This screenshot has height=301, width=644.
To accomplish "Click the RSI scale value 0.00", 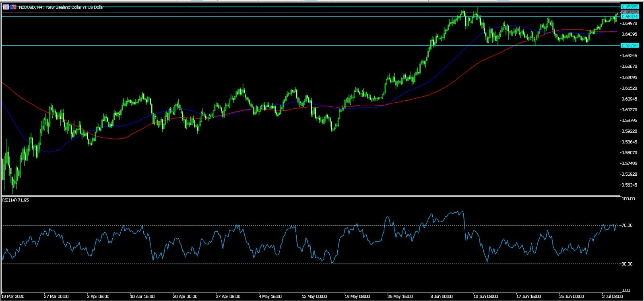I will tap(626, 291).
